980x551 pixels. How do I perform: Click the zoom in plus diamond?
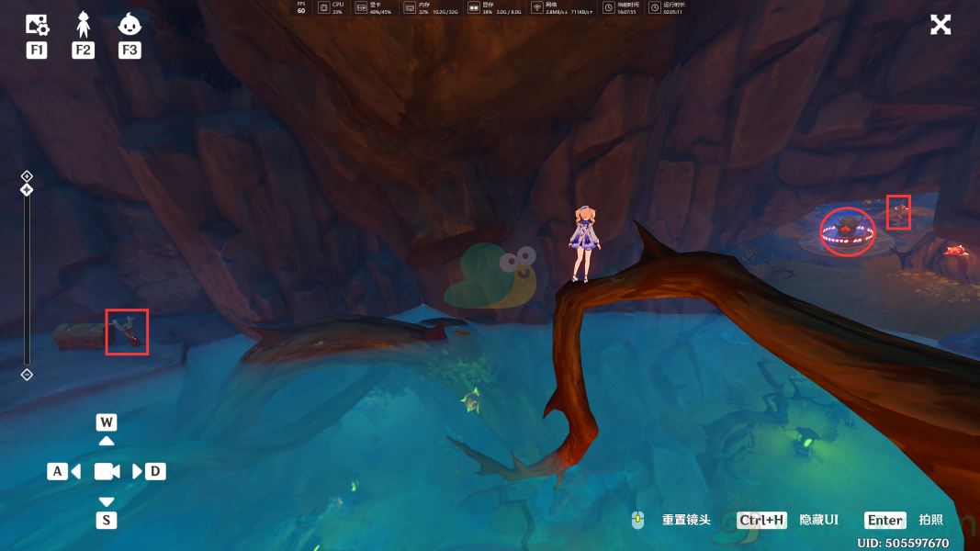27,176
